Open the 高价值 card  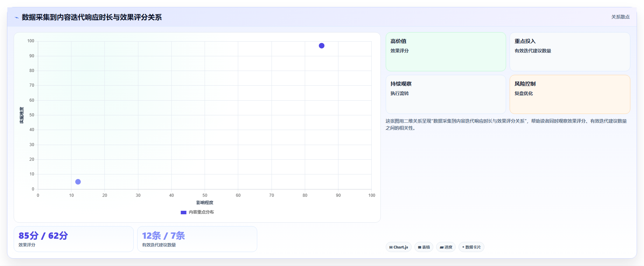point(446,52)
